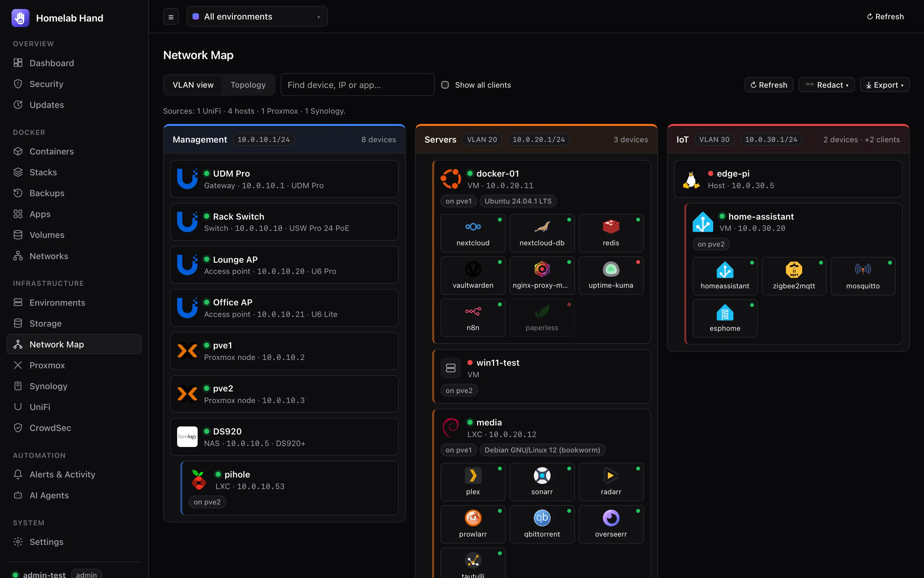Screen dimensions: 924x578
Task: Toggle the sidebar hamburger button
Action: (171, 17)
